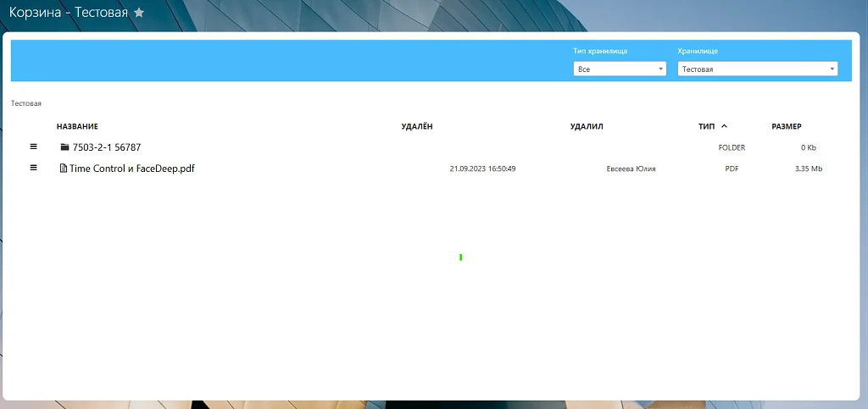This screenshot has width=868, height=409.
Task: Select the file Time Control и FaceDeep.pdf
Action: coord(131,168)
